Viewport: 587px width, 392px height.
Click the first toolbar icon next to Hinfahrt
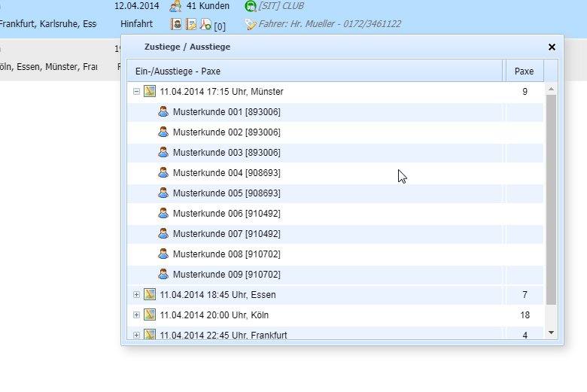[x=176, y=24]
